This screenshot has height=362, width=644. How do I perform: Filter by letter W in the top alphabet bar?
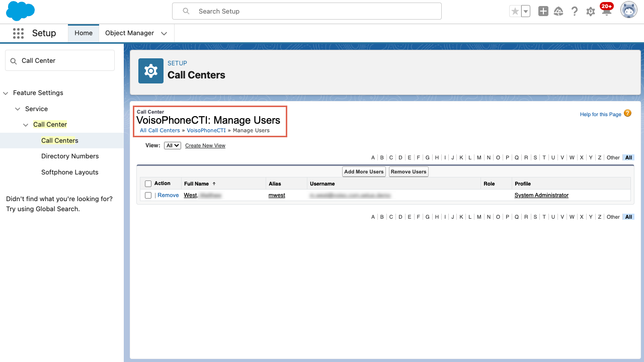point(572,157)
